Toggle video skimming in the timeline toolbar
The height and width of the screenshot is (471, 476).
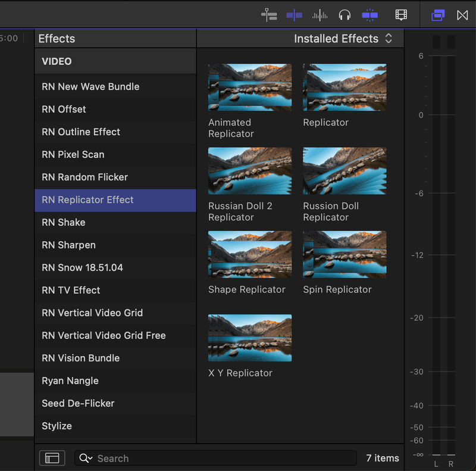[x=295, y=15]
